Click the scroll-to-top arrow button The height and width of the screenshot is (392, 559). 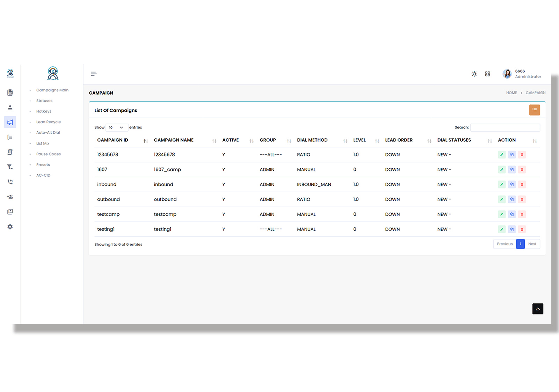(x=538, y=309)
